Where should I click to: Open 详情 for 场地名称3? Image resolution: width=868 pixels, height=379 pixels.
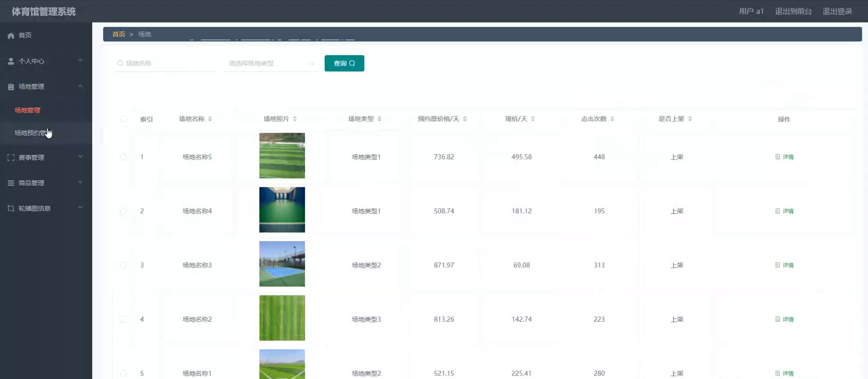click(x=784, y=265)
